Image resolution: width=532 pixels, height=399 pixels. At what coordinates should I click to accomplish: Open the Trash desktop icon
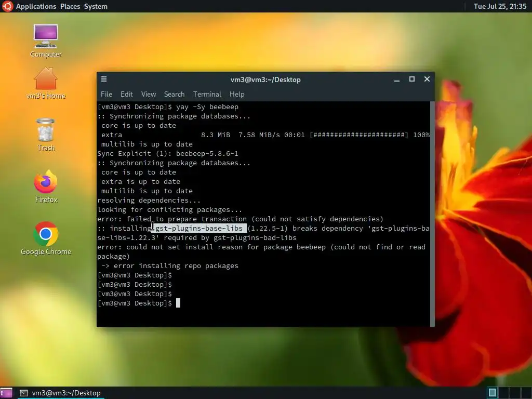46,135
